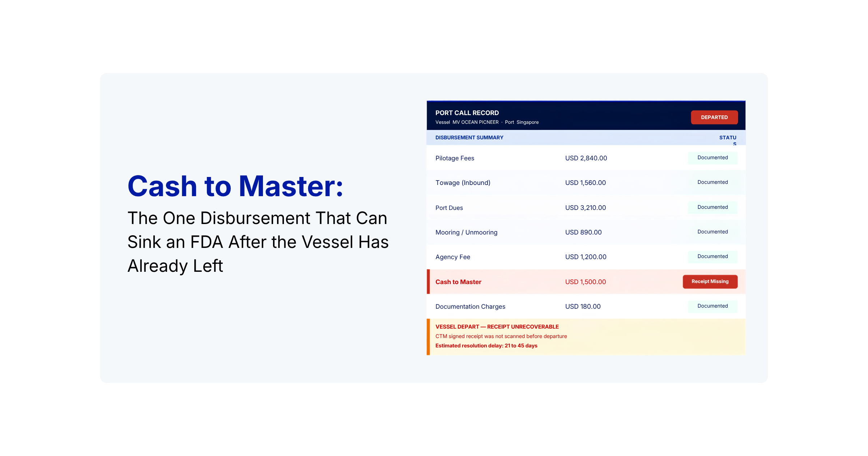
Task: Click Documented badge in Documentation Charges row
Action: 712,306
